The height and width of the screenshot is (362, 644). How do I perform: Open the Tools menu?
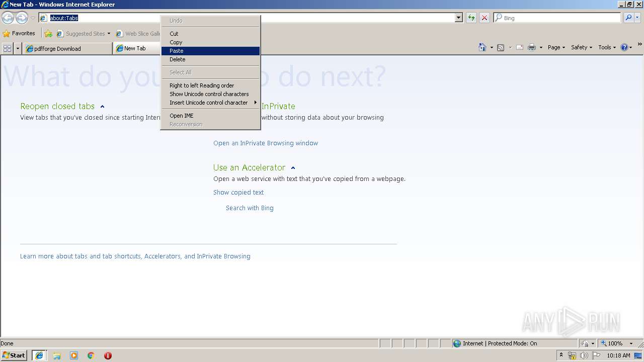click(x=607, y=47)
